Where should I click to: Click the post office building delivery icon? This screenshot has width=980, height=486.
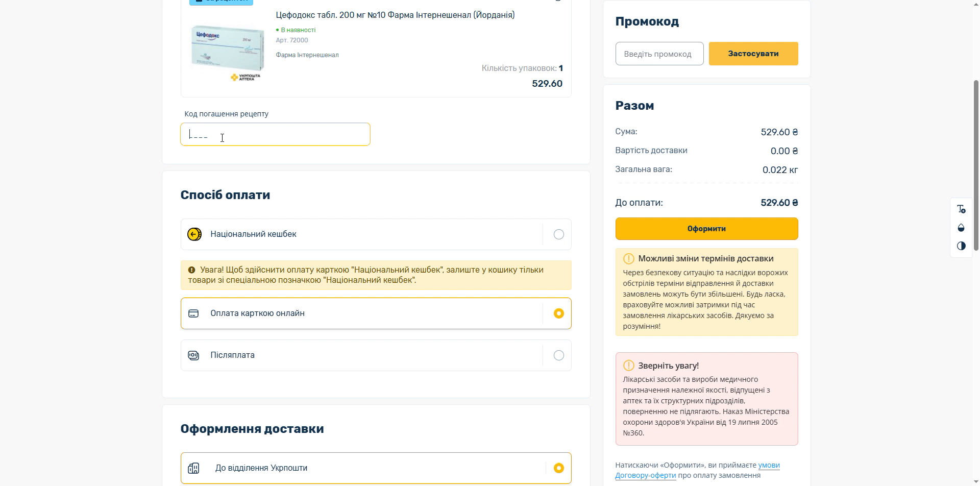193,468
